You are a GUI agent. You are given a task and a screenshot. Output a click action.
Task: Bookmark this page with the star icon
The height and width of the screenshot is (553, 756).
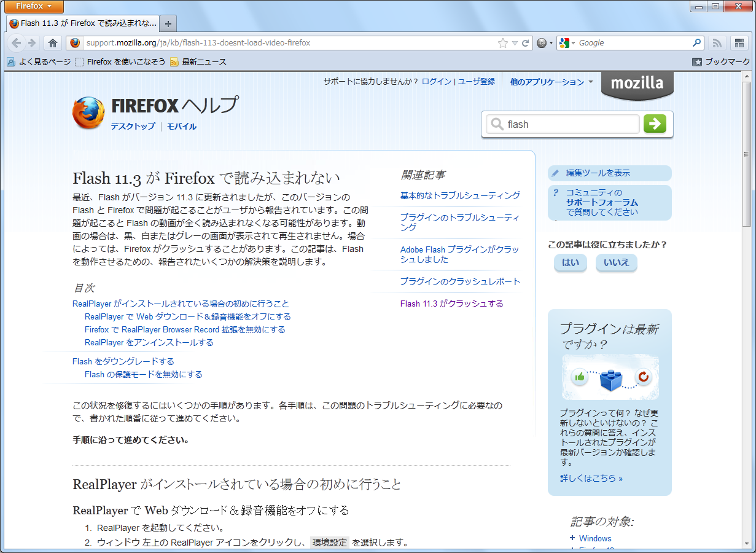coord(503,43)
